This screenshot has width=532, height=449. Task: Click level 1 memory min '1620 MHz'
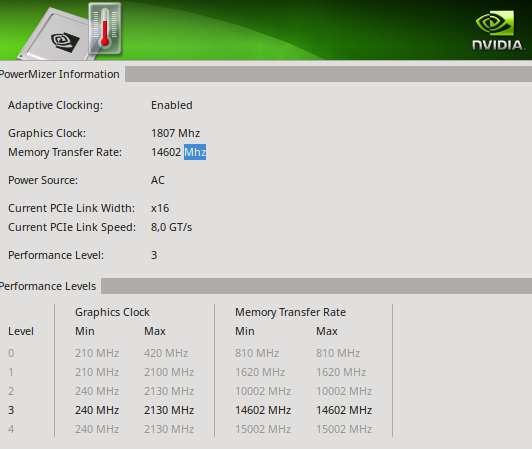[260, 372]
